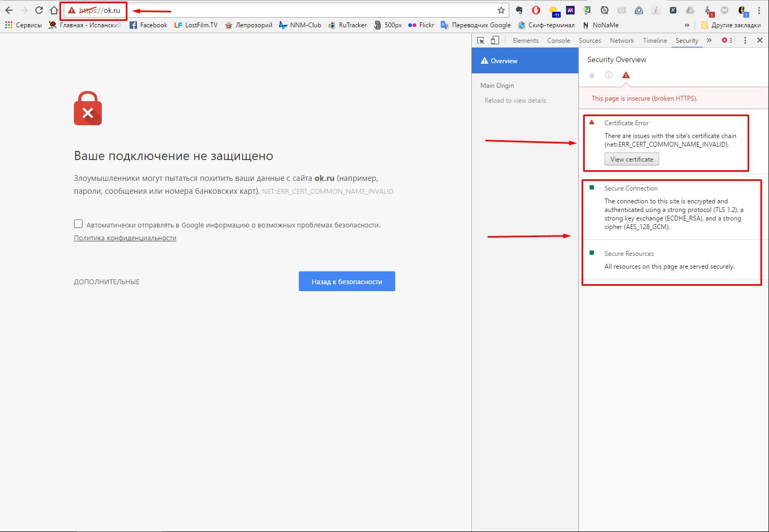Open the grey Google Drive extension
The width and height of the screenshot is (769, 532).
point(690,10)
